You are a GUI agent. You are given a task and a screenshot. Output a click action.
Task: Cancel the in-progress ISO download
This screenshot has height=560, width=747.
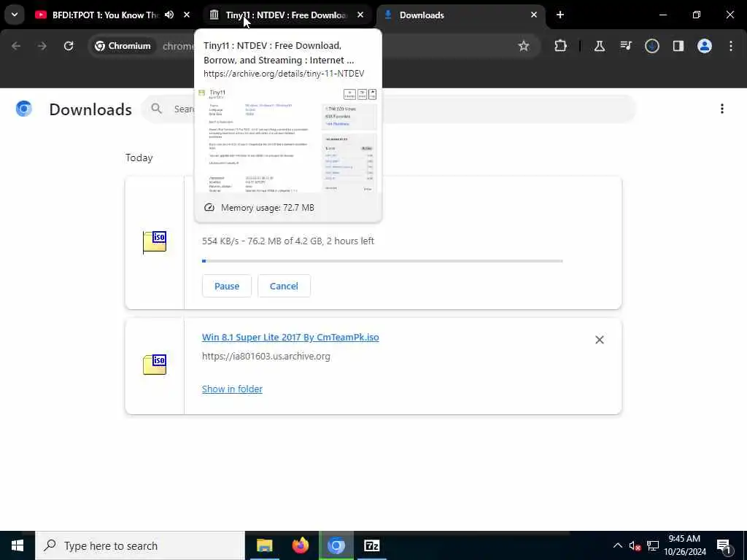(x=284, y=286)
